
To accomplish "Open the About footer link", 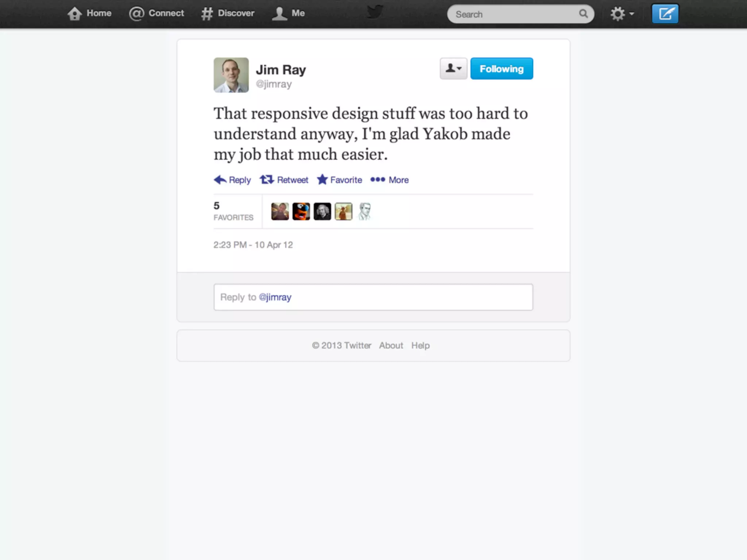I will [391, 345].
